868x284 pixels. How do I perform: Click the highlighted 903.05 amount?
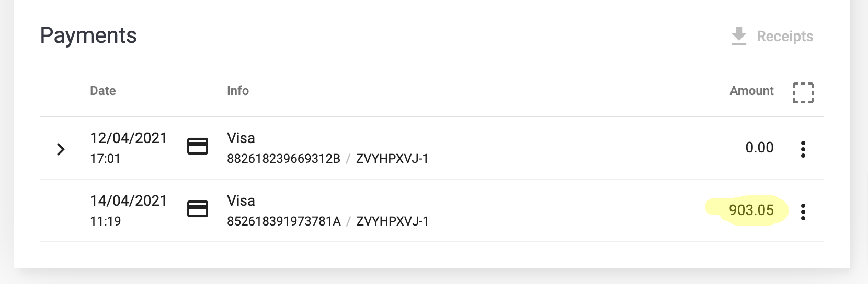tap(751, 210)
